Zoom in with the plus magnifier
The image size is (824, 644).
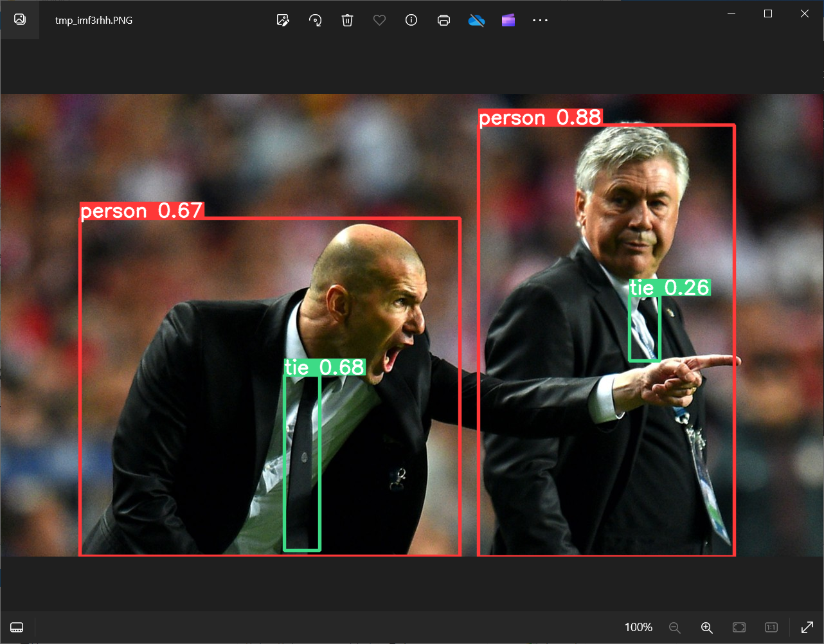pos(706,627)
